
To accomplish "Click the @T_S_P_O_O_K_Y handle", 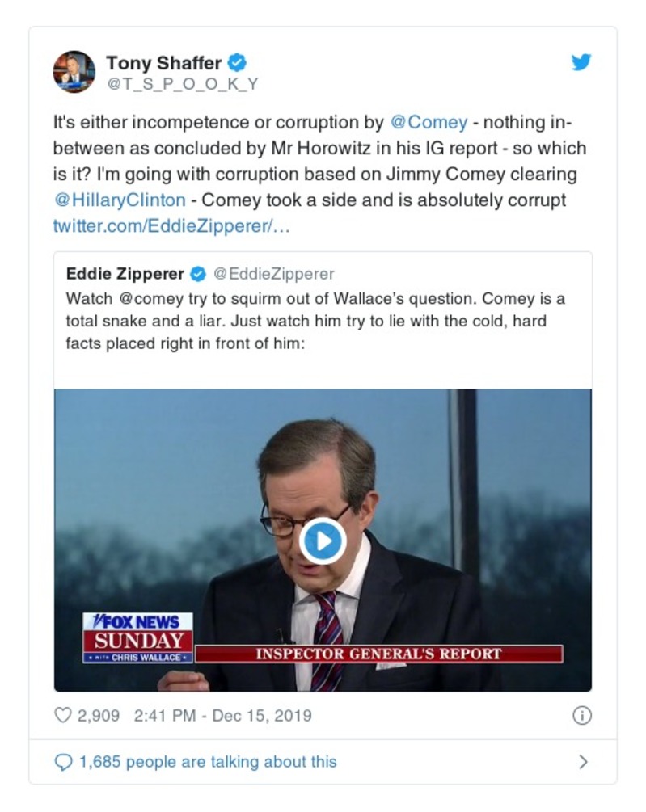I will click(182, 82).
